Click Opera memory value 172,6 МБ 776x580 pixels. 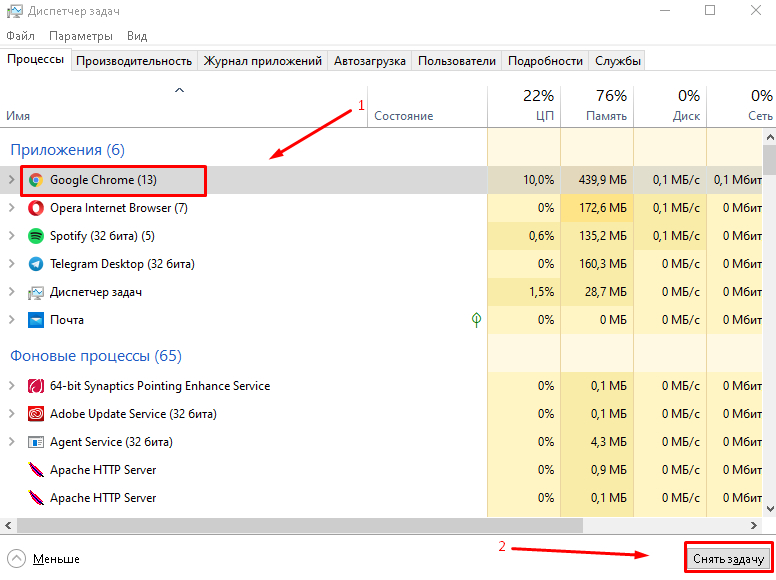(603, 208)
